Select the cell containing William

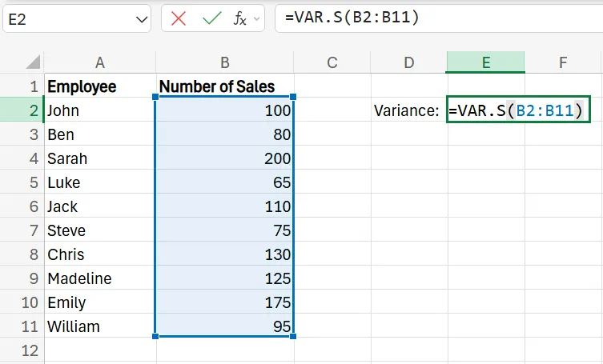pyautogui.click(x=100, y=326)
